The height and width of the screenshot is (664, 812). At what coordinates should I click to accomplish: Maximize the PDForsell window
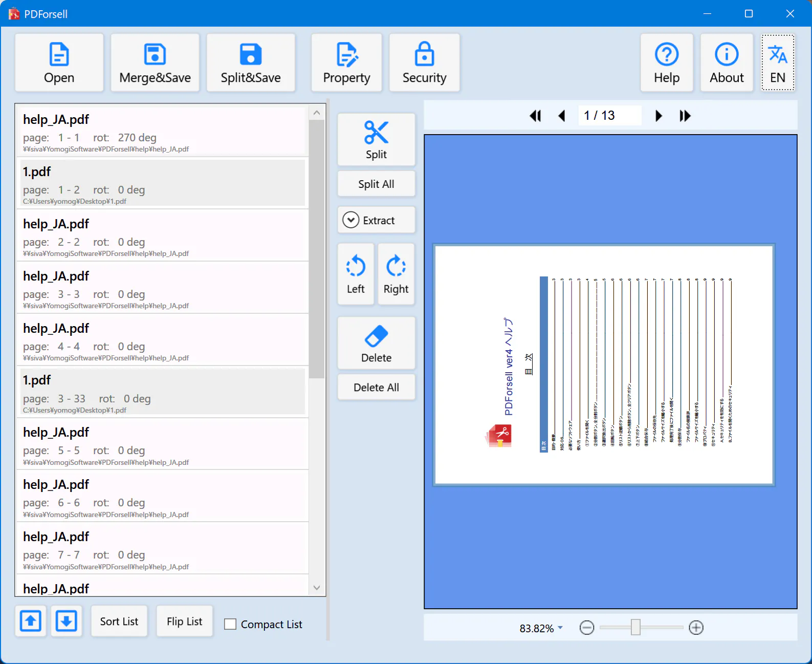pos(749,13)
